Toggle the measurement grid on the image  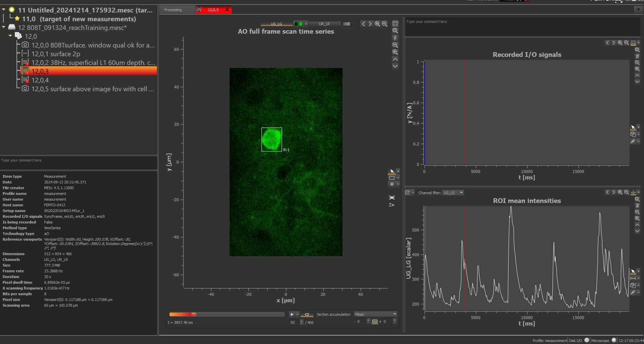pyautogui.click(x=395, y=38)
